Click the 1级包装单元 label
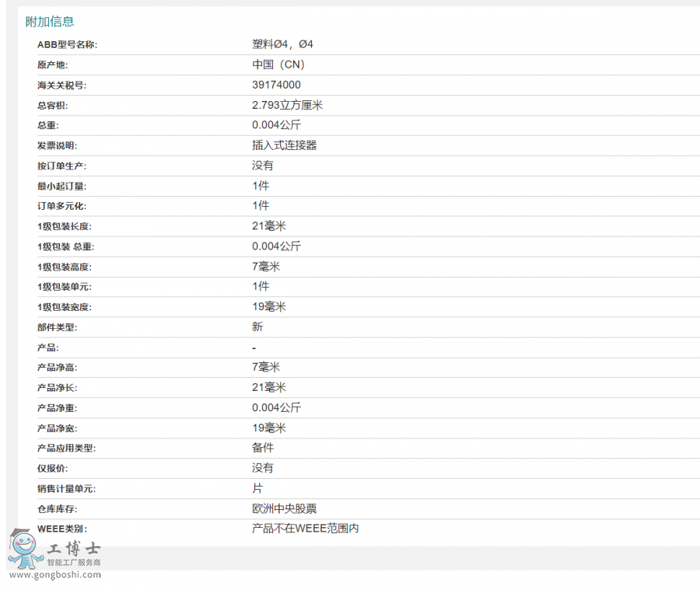Image resolution: width=700 pixels, height=590 pixels. point(65,287)
